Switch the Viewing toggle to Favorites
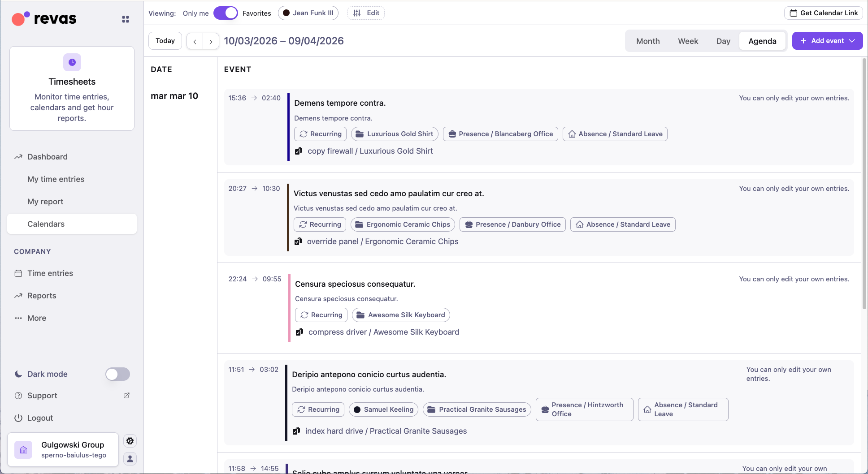Image resolution: width=868 pixels, height=474 pixels. (226, 13)
